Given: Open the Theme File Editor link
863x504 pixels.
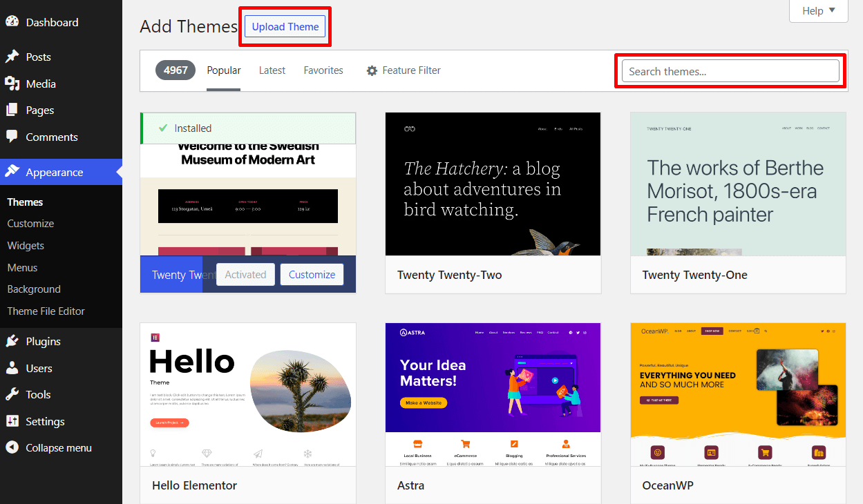Looking at the screenshot, I should point(46,311).
